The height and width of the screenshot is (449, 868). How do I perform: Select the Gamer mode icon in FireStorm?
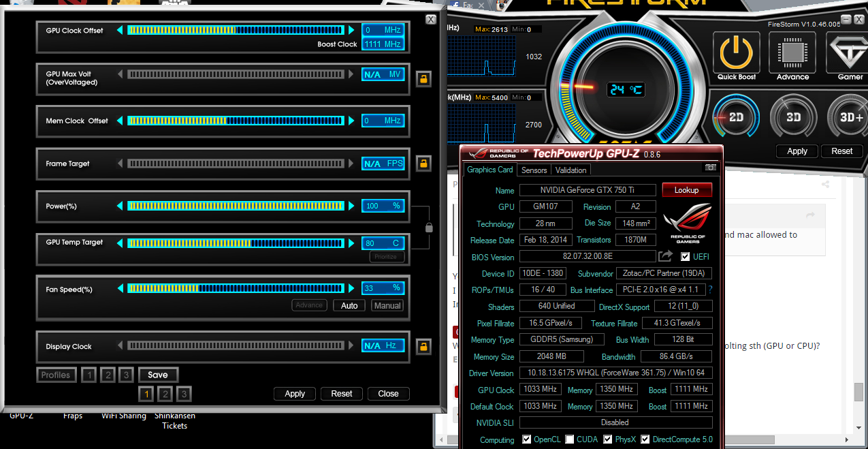pos(848,52)
